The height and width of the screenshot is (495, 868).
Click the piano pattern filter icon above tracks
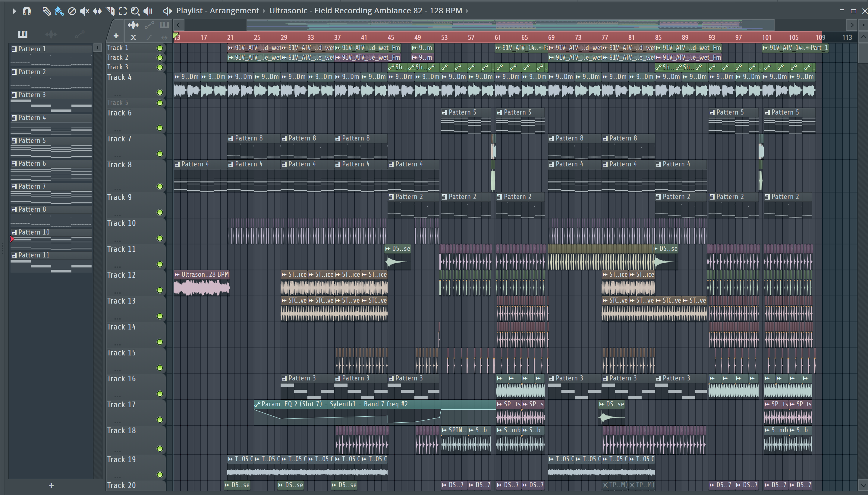pos(164,25)
